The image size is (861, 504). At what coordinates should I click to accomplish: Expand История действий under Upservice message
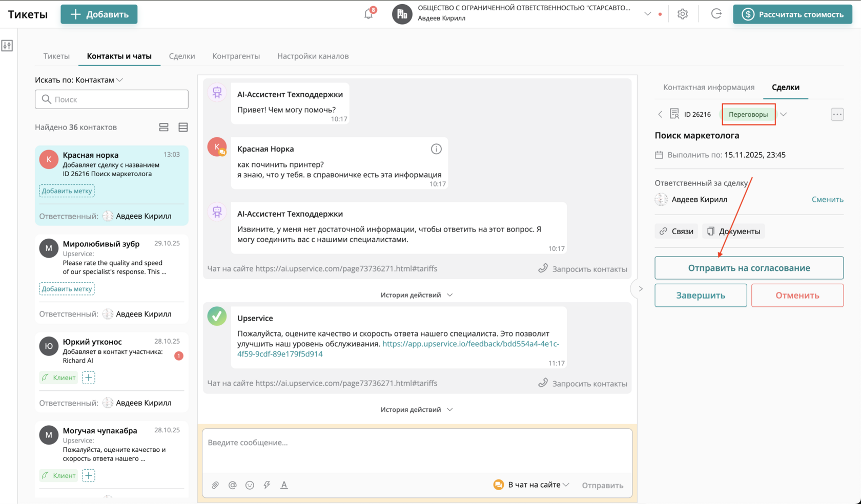[x=417, y=409]
